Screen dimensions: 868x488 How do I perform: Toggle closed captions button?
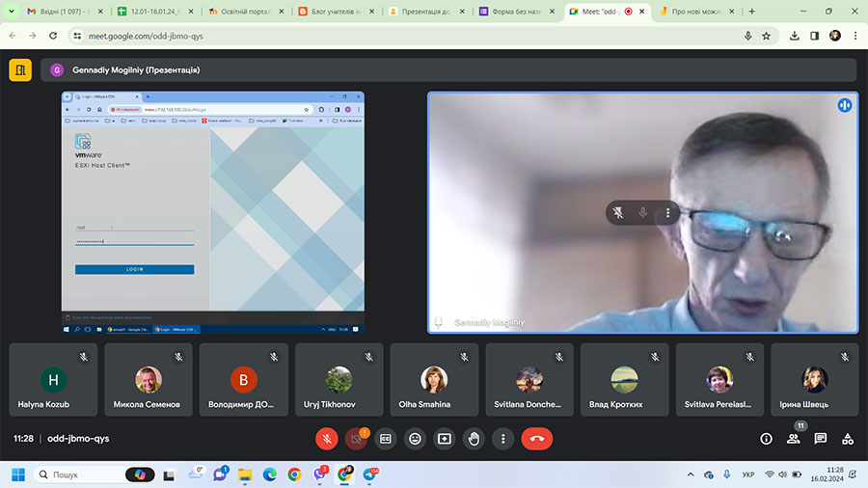pyautogui.click(x=386, y=438)
